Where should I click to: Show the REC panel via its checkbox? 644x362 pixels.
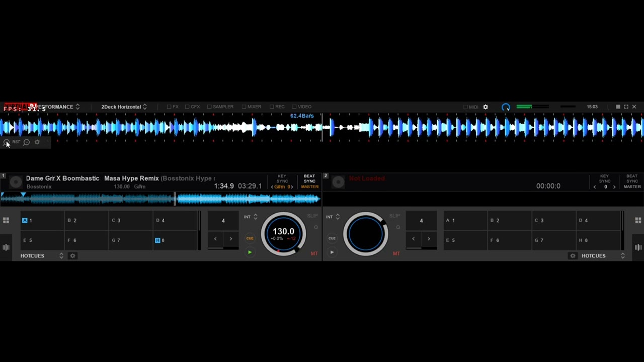(x=277, y=107)
